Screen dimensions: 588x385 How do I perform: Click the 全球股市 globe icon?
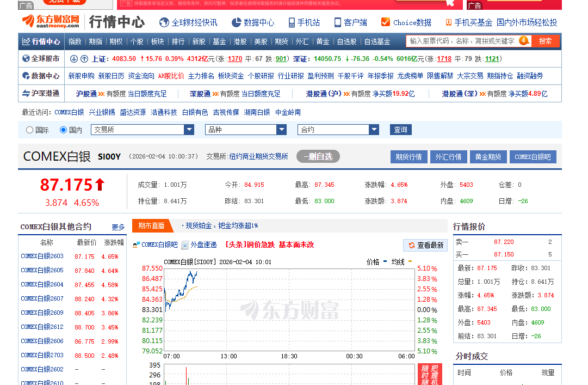(x=26, y=58)
